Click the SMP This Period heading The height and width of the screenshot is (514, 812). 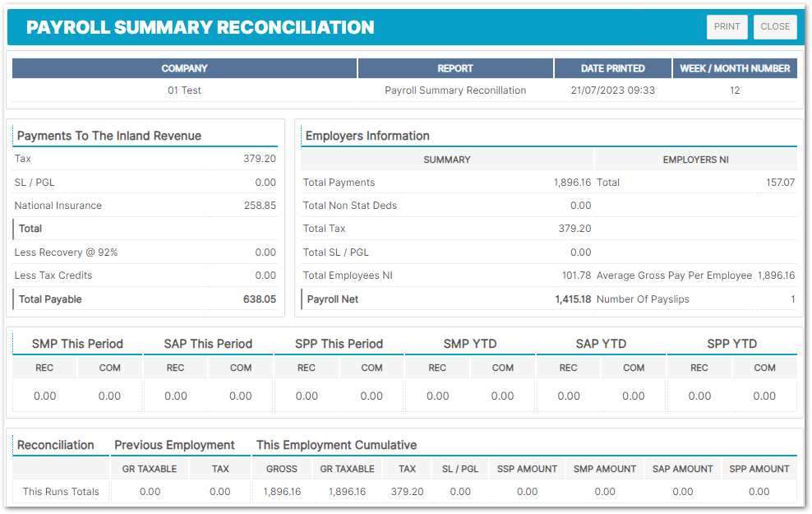point(77,344)
